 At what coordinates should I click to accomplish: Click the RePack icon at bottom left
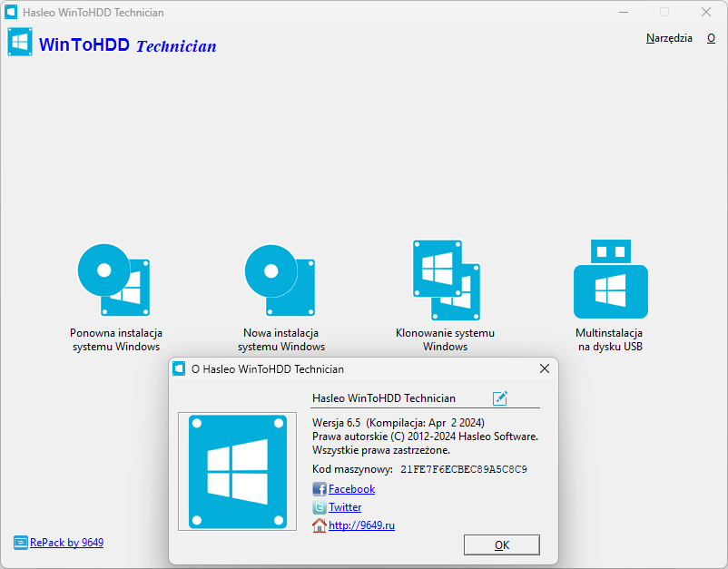[21, 543]
